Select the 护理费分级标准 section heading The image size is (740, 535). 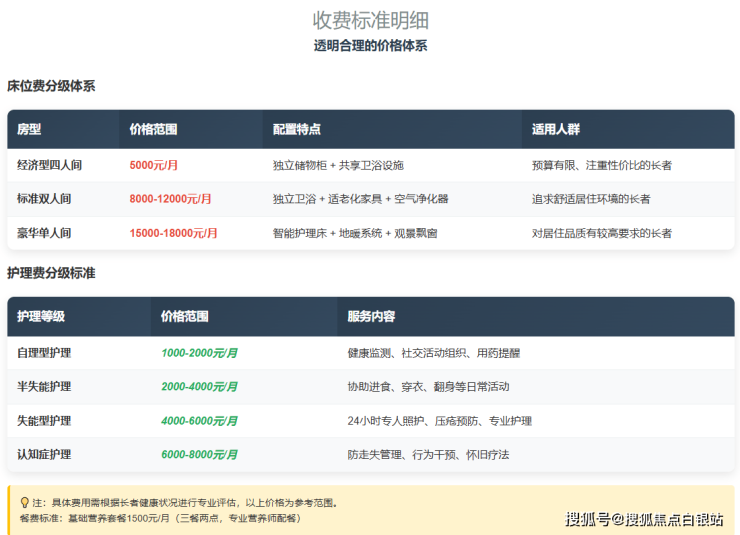51,273
